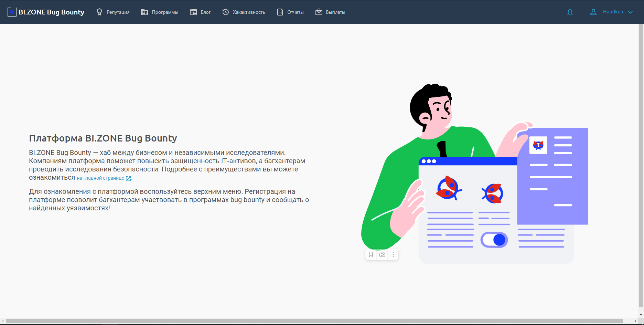The image size is (644, 325).
Task: Click the medal icon beside Репутация
Action: (x=99, y=12)
